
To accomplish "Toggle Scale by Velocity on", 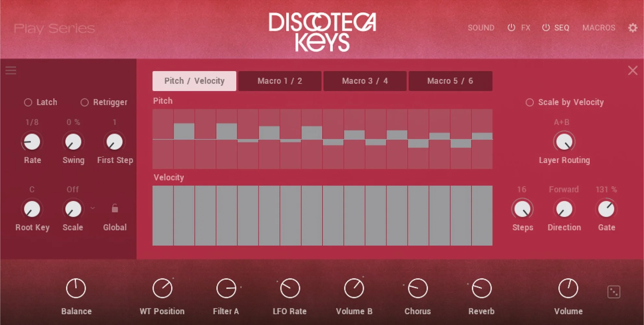I will point(529,102).
